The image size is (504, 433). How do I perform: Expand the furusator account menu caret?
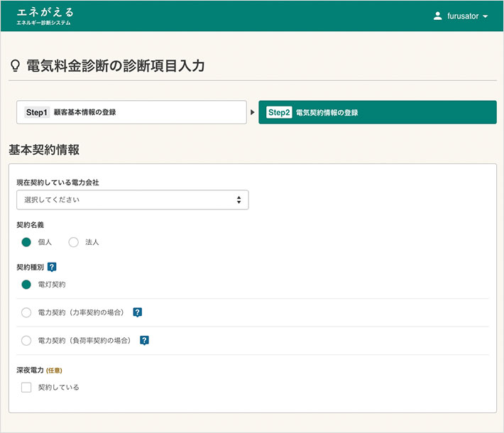click(486, 16)
